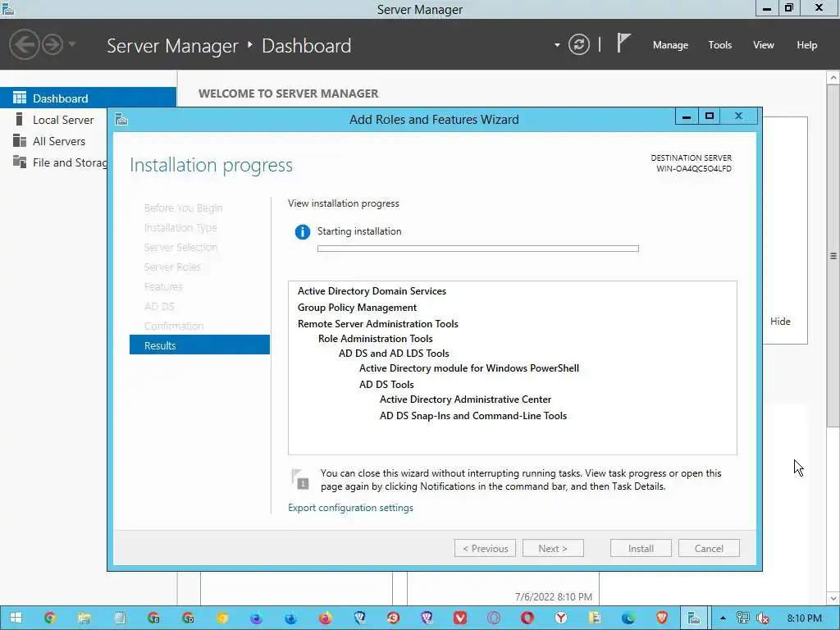Viewport: 840px width, 630px height.
Task: Click the Server Roles wizard step
Action: click(172, 267)
